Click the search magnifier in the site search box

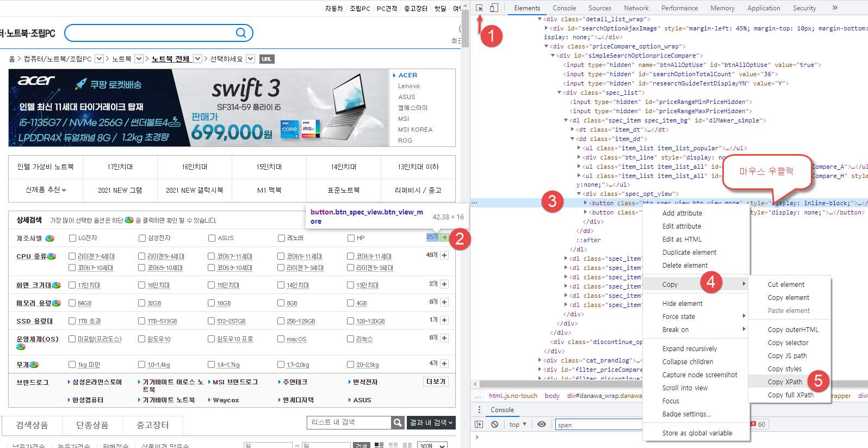point(240,33)
